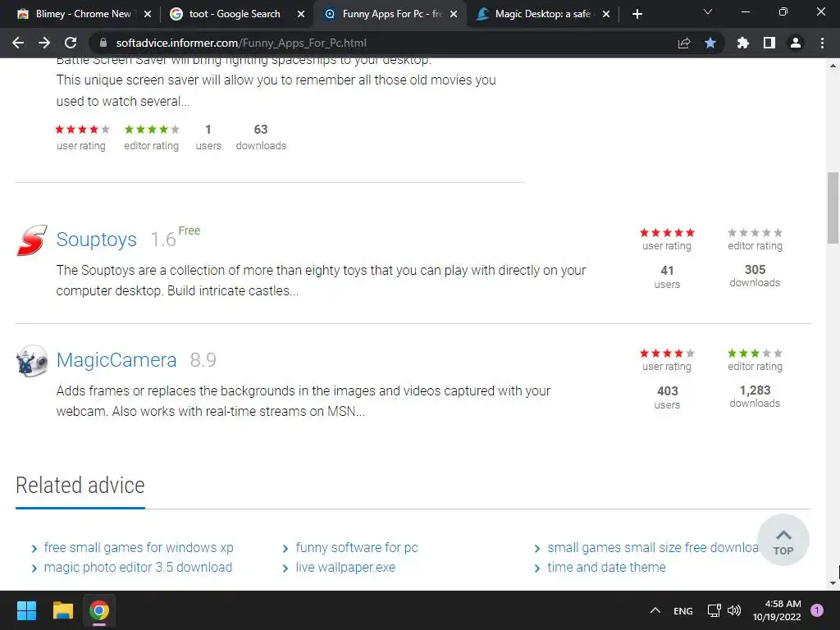
Task: Open the network status tray icon
Action: [x=714, y=610]
